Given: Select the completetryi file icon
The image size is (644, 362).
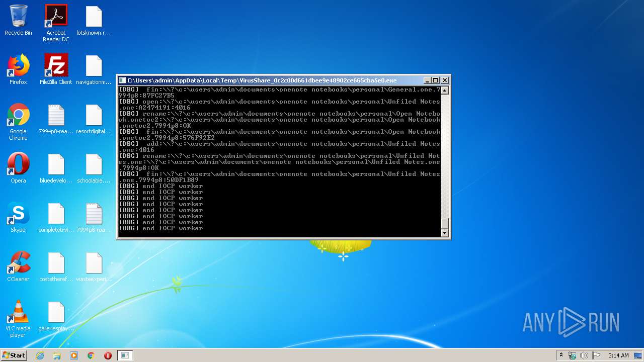Looking at the screenshot, I should (x=56, y=218).
